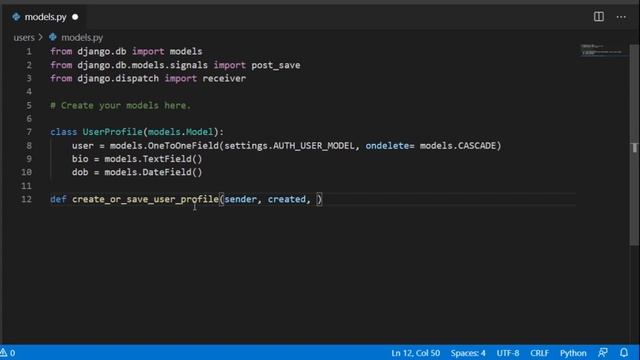Click the unsaved changes dot on models.py tab
This screenshot has height=360, width=640.
pyautogui.click(x=75, y=17)
